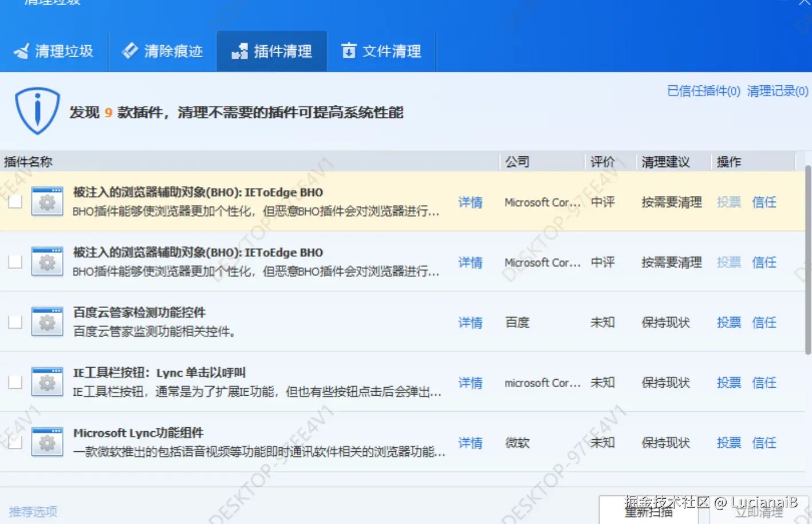Image resolution: width=812 pixels, height=524 pixels.
Task: Switch to the 清理垃圾 tab
Action: (54, 50)
